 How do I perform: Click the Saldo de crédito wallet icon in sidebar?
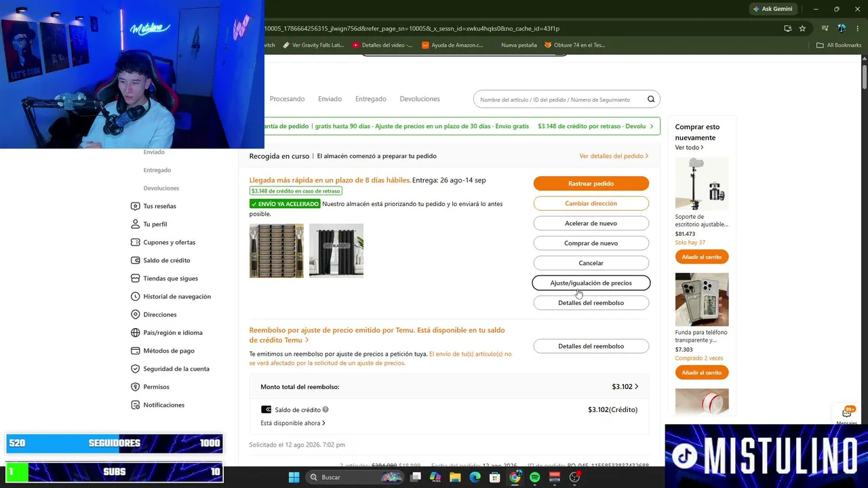click(x=136, y=260)
